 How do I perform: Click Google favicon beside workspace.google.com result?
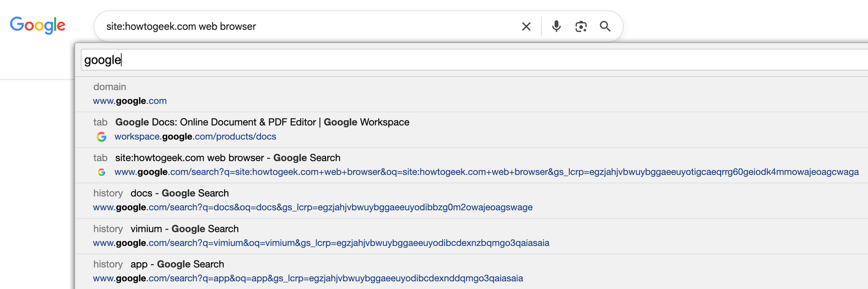coord(102,137)
